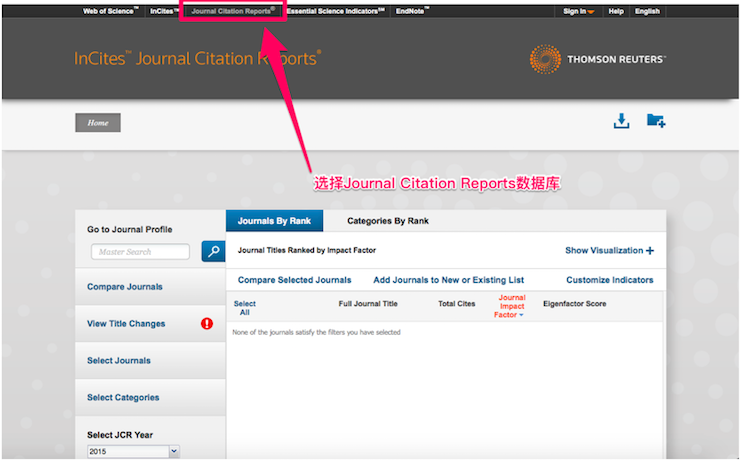Open Customize Indicators link

tap(610, 280)
